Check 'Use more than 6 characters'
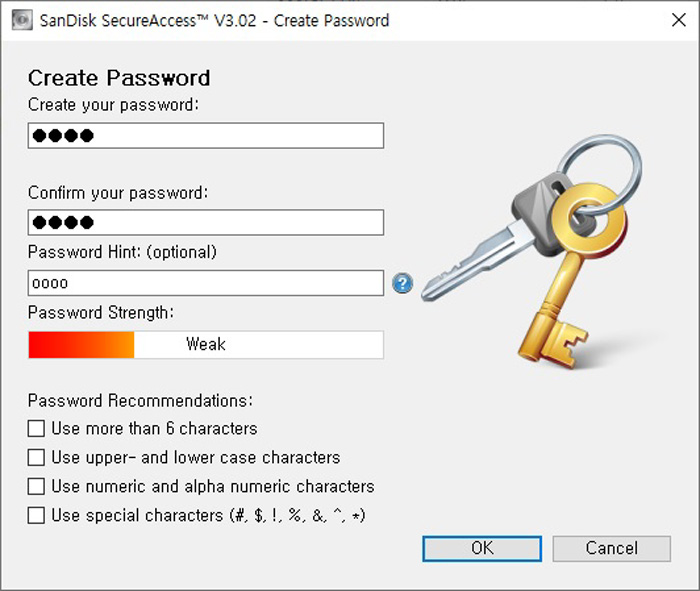Viewport: 700px width, 591px height. (x=36, y=428)
